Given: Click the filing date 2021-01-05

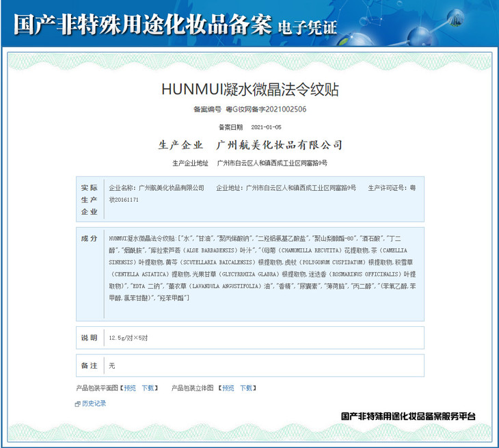Looking at the screenshot, I should tap(266, 127).
